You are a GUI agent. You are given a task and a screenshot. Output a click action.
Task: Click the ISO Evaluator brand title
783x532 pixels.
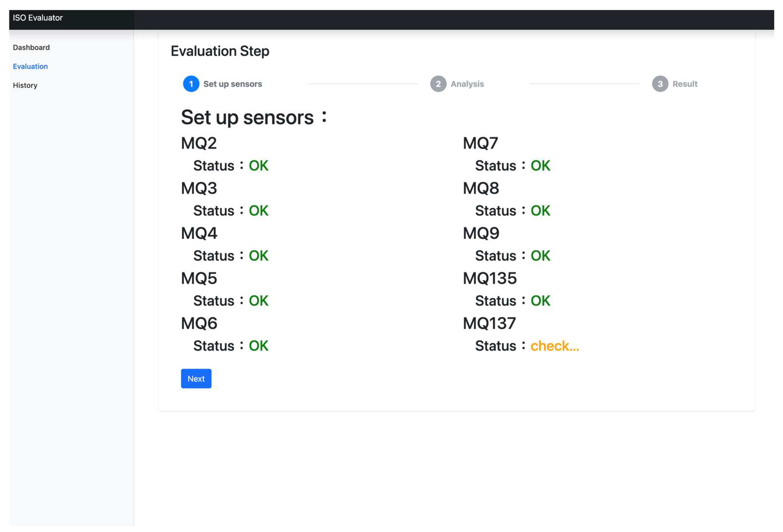pyautogui.click(x=38, y=18)
